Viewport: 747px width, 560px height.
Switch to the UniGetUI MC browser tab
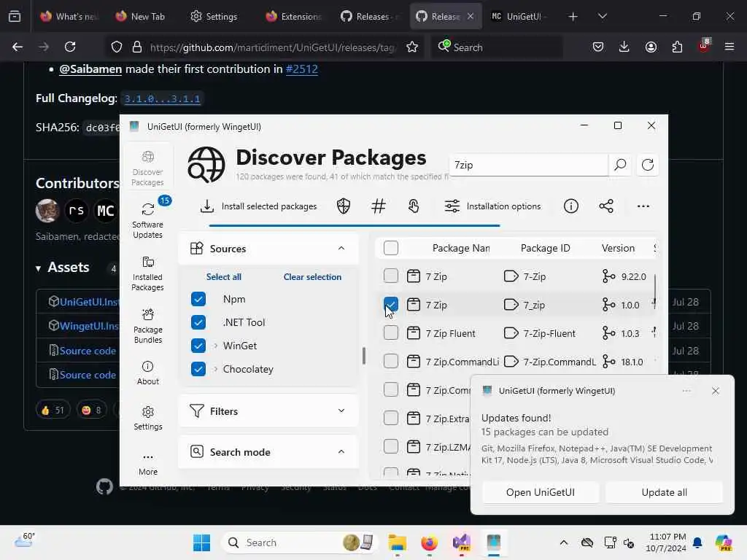coord(519,16)
